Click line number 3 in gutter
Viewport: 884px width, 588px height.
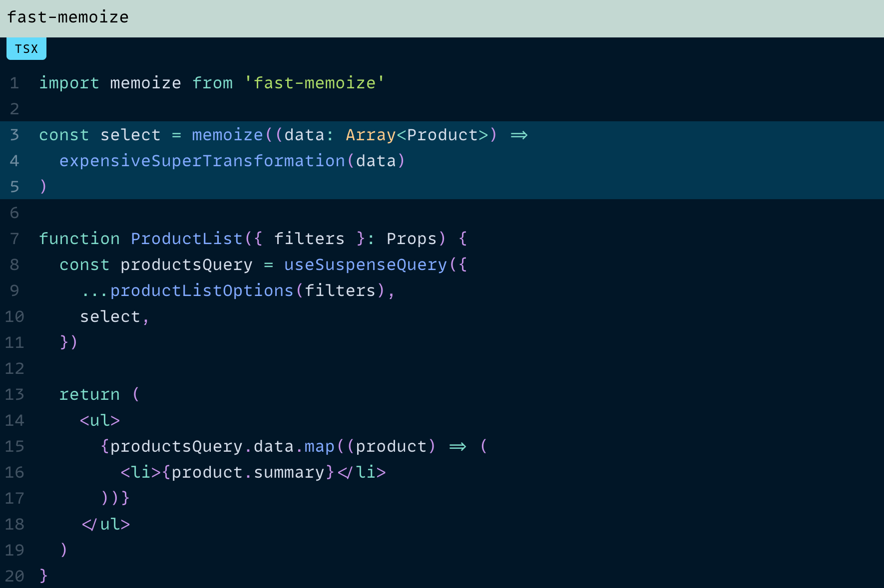[14, 135]
